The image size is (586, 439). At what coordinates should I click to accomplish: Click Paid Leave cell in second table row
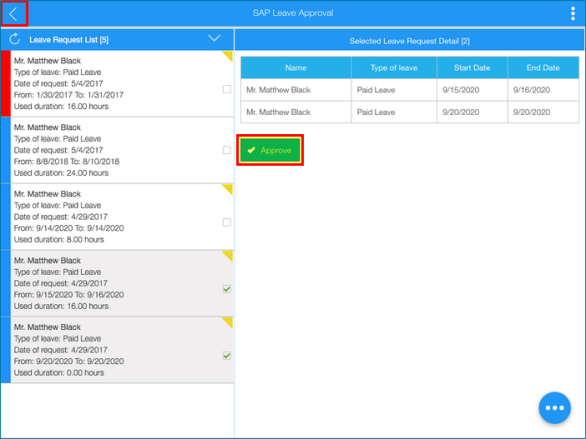(394, 112)
